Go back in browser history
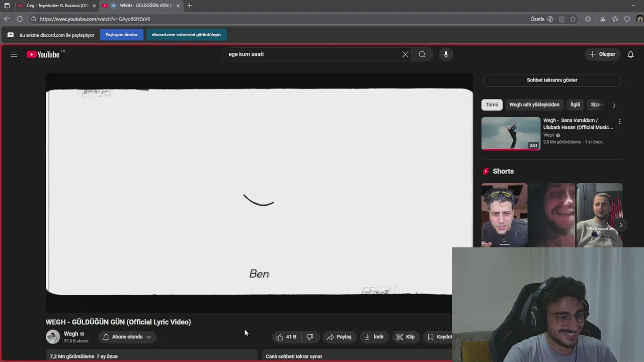The image size is (644, 362). (7, 19)
